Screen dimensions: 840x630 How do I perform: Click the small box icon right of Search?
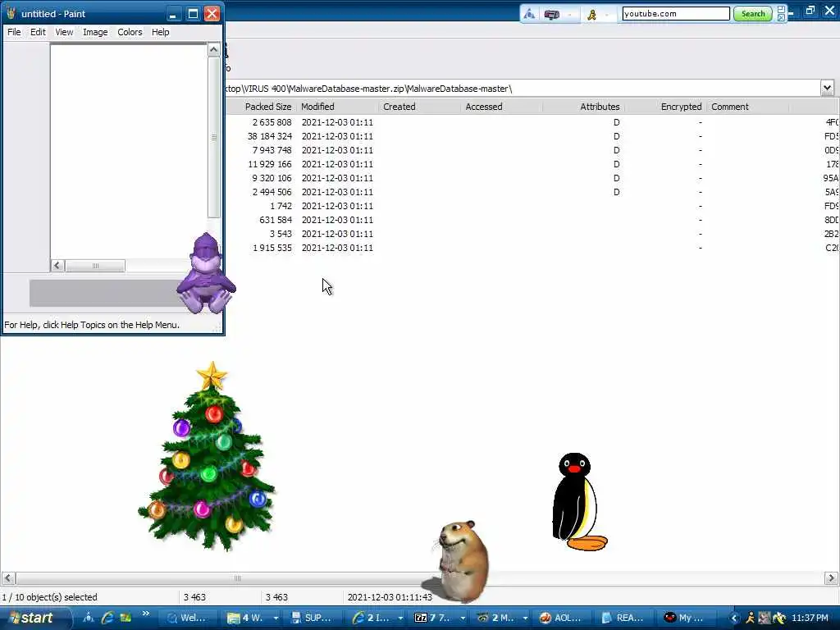[781, 10]
